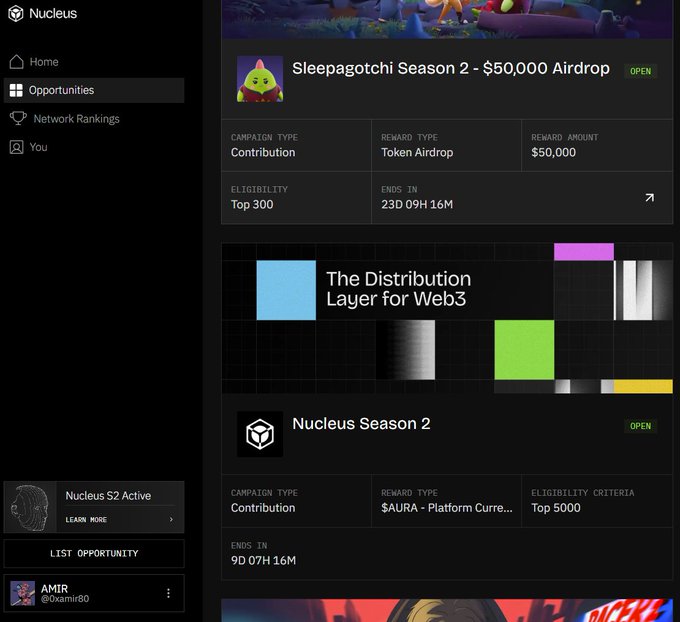This screenshot has height=622, width=680.
Task: Click AMIR profile picture
Action: click(23, 593)
